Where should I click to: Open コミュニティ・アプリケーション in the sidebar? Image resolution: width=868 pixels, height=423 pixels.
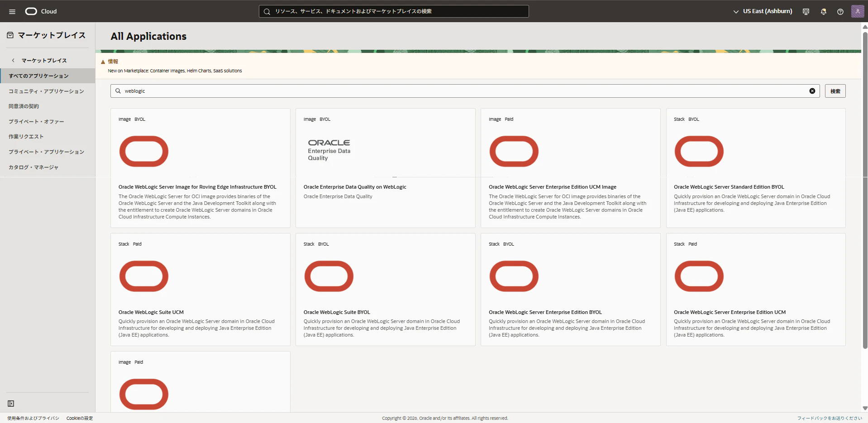pos(46,91)
